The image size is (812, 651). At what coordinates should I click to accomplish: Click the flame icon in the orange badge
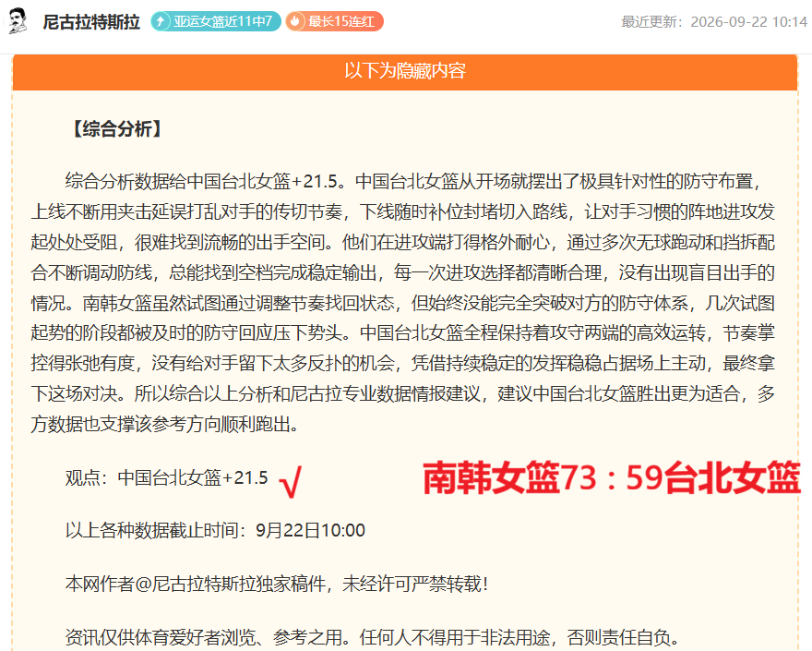(295, 21)
